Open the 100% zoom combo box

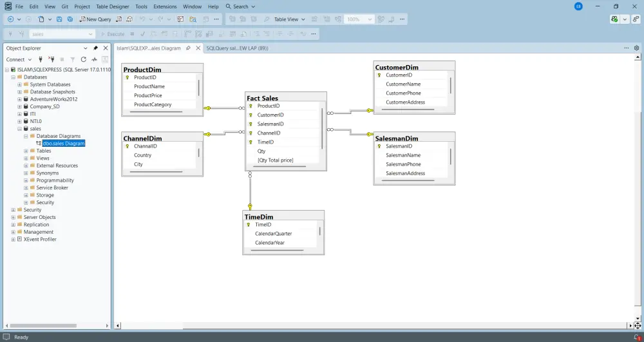(x=359, y=19)
